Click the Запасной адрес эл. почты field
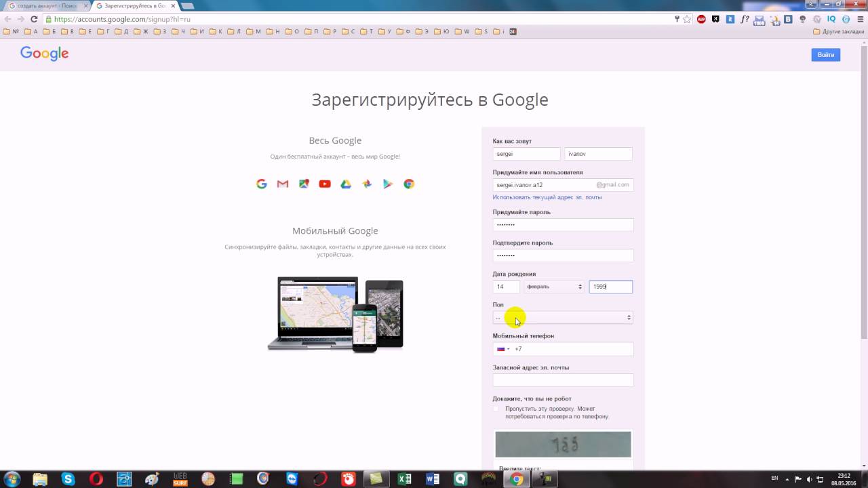The height and width of the screenshot is (488, 868). (563, 380)
